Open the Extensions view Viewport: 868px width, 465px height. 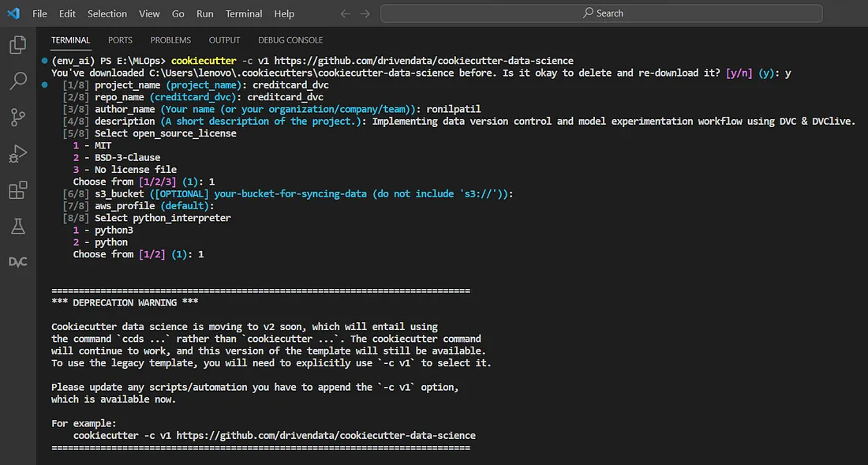point(18,190)
